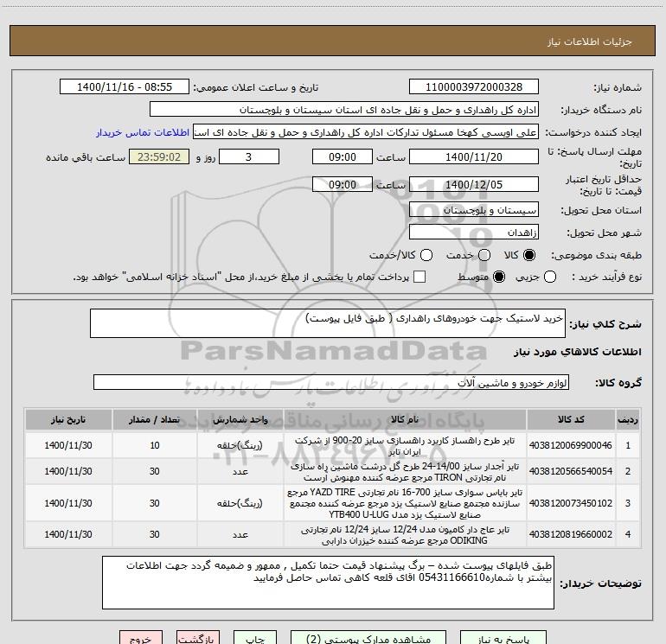Viewport: 666px width, 644px height.
Task: Click the کد کالا column header
Action: pos(571,419)
